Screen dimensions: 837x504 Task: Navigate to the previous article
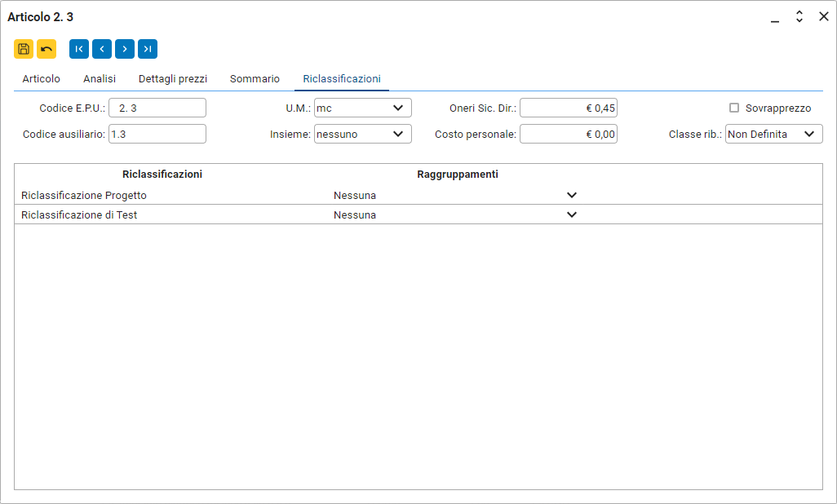102,49
